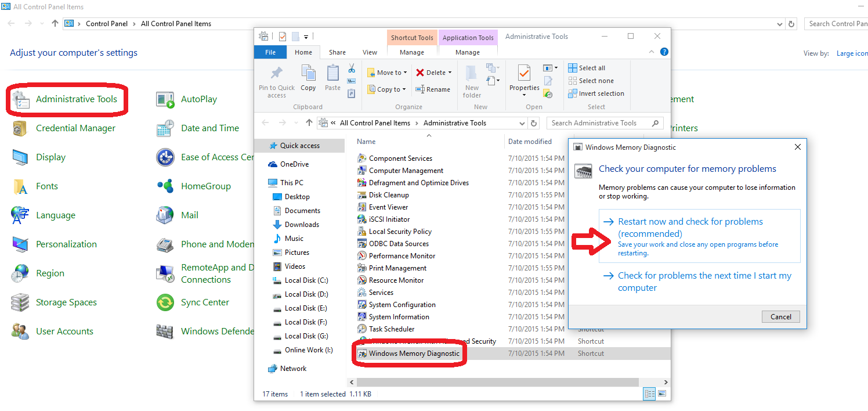Click the Copy path icon in Clipboard group

click(x=352, y=81)
